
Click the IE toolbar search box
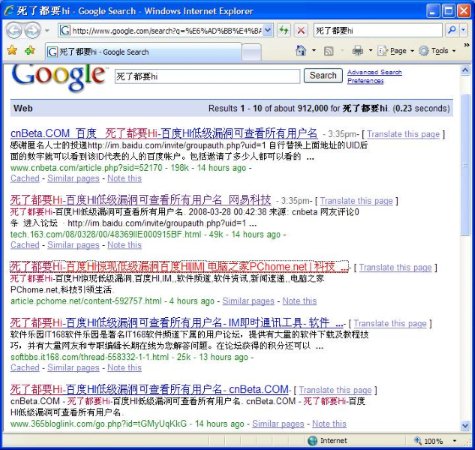378,31
